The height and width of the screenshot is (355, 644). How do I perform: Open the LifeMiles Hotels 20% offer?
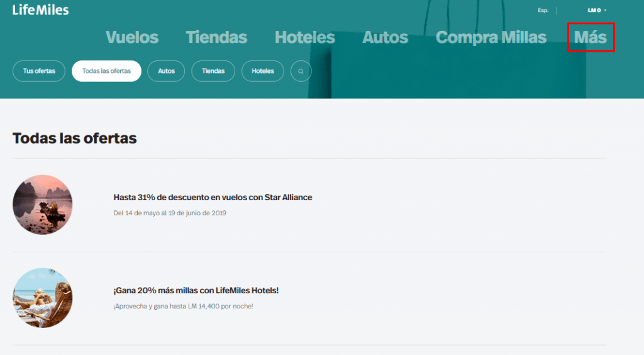[196, 291]
